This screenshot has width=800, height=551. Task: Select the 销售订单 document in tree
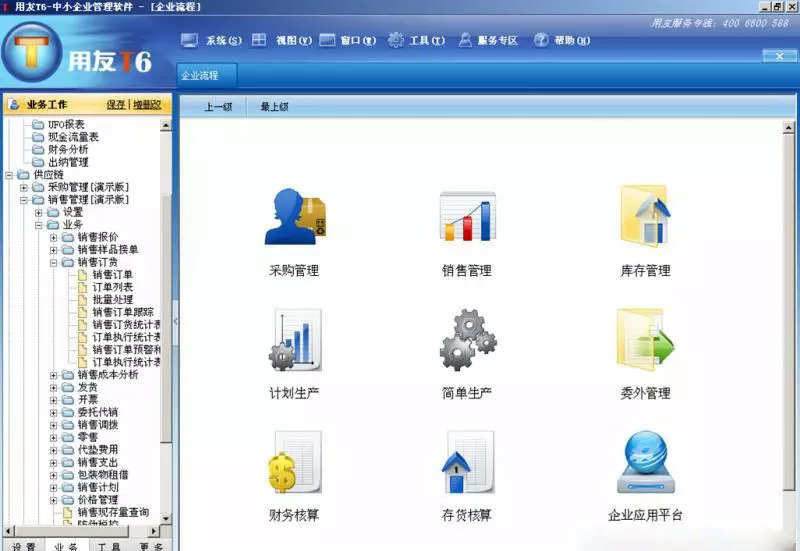tap(112, 274)
